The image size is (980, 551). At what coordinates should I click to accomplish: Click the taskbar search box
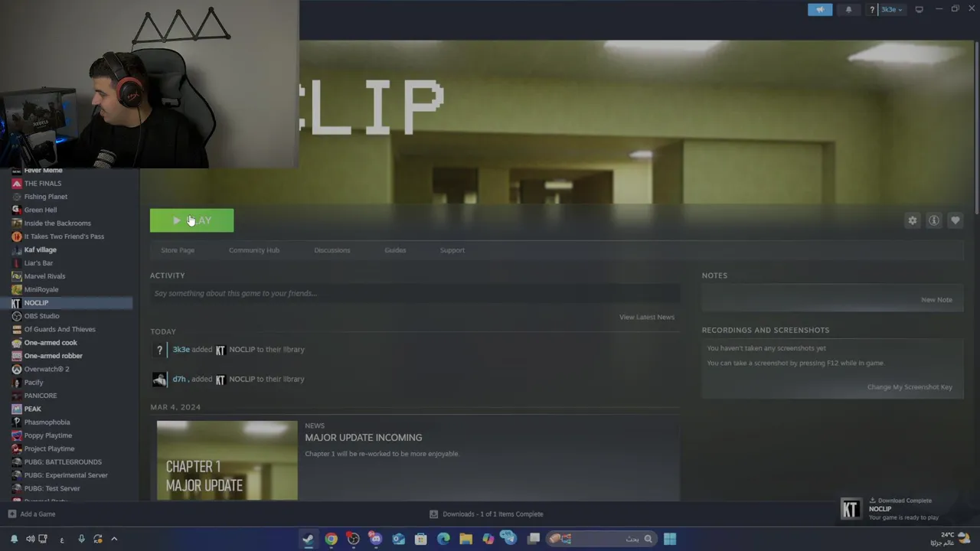pos(601,539)
